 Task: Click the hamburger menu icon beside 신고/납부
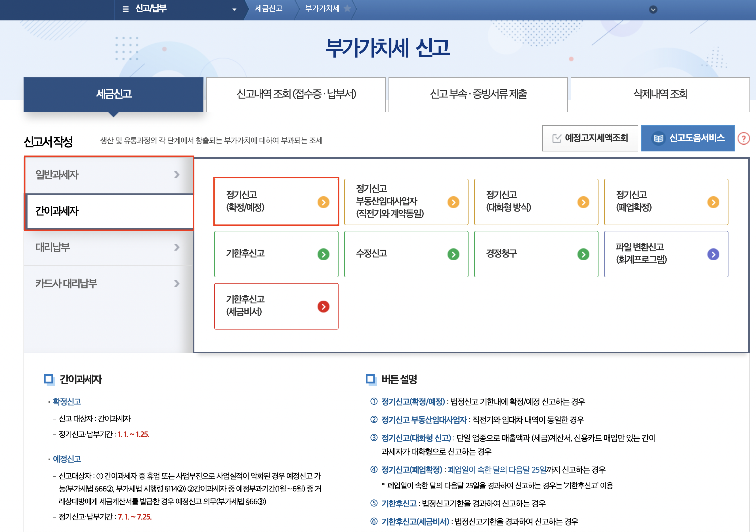point(125,9)
